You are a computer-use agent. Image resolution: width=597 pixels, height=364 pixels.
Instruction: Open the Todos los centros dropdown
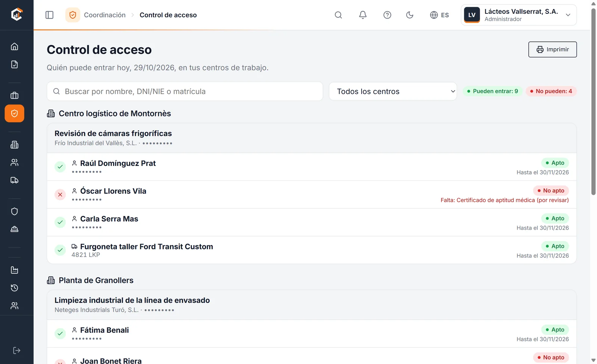pyautogui.click(x=393, y=91)
